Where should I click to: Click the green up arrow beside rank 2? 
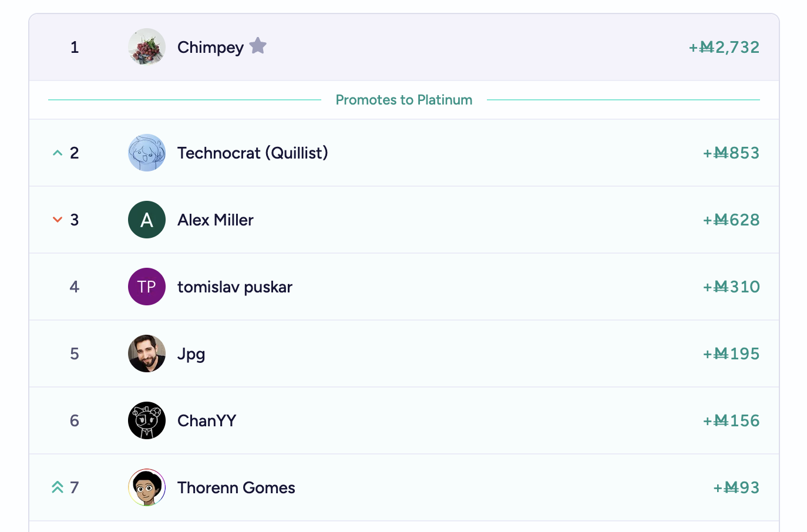58,153
